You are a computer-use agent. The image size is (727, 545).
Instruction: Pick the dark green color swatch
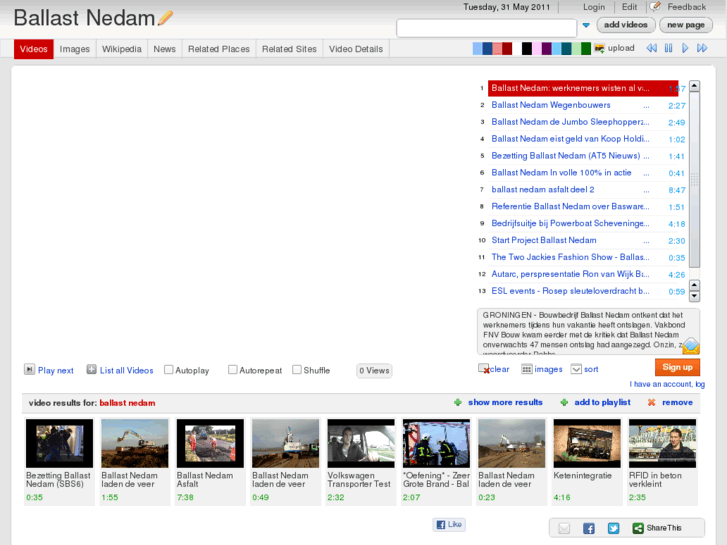point(586,48)
